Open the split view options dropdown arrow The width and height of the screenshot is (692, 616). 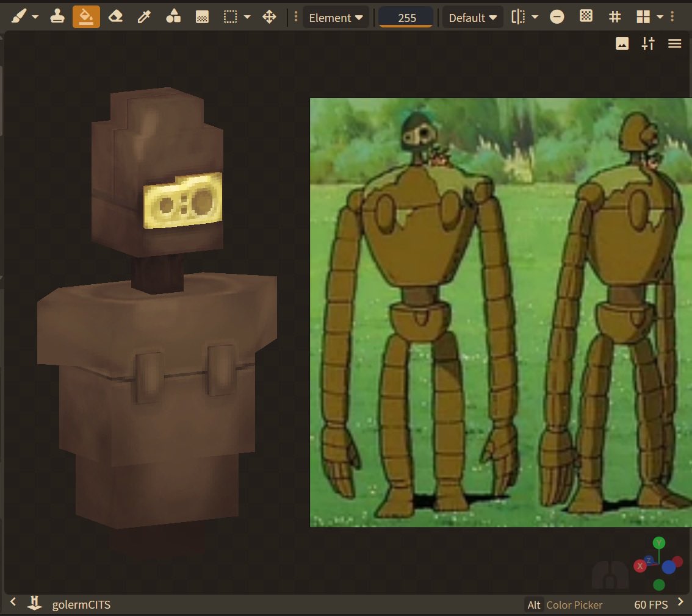[660, 17]
